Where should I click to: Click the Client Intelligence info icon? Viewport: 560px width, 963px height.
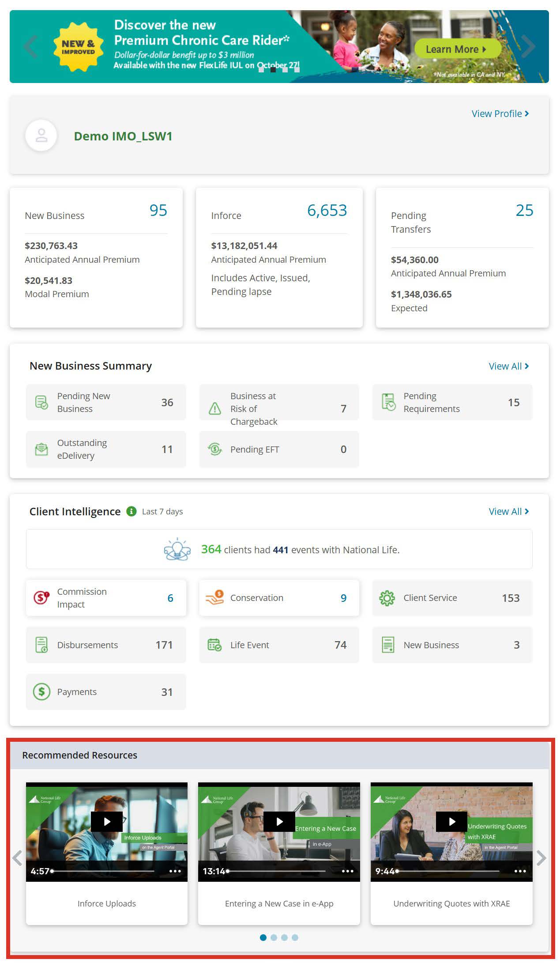click(x=131, y=511)
